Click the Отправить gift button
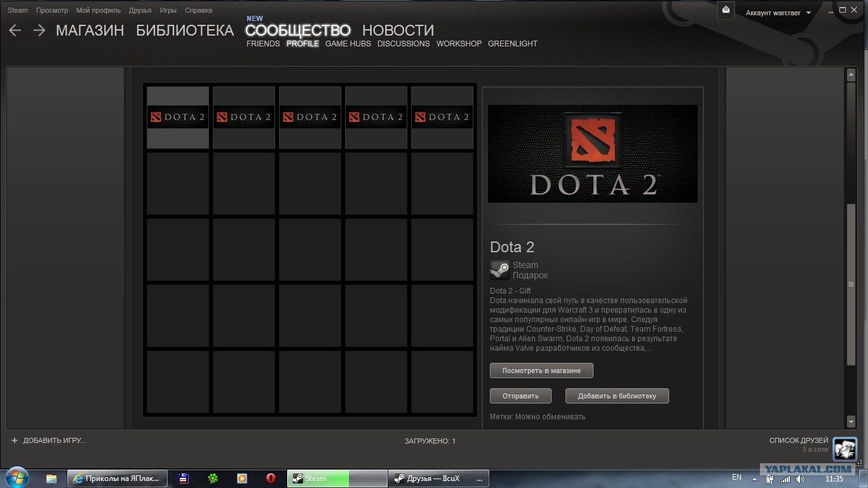Screen dimensions: 868x488 [x=520, y=396]
